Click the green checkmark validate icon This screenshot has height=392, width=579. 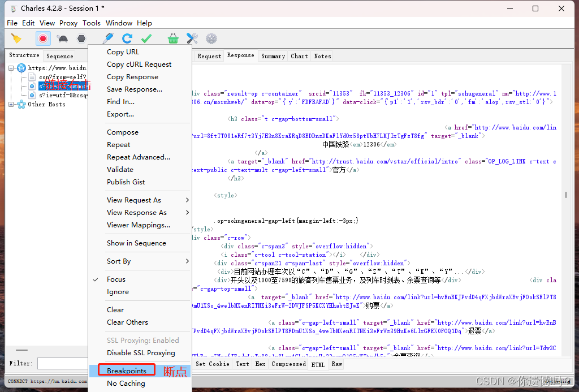coord(146,38)
